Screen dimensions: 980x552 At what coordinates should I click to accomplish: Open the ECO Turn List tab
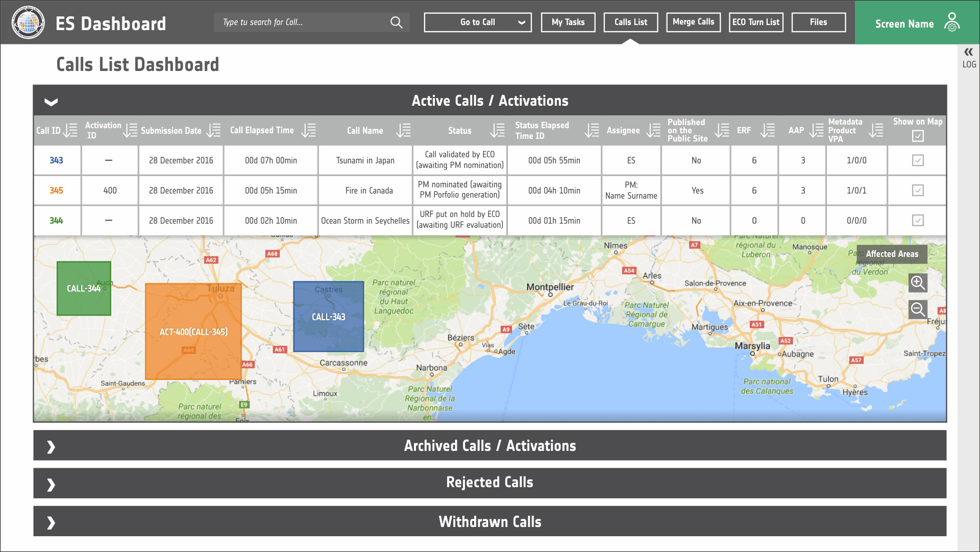click(x=756, y=22)
